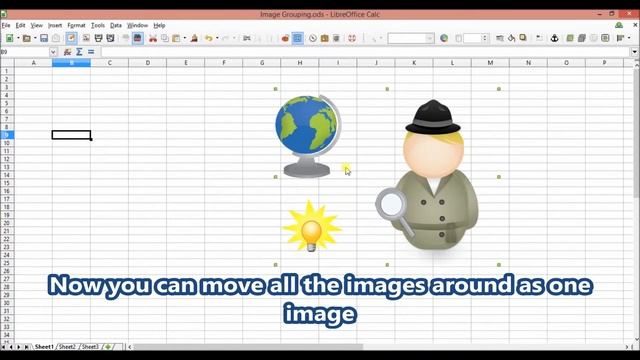Screen dimensions: 640x360
Task: Select column N header
Action: (x=528, y=63)
